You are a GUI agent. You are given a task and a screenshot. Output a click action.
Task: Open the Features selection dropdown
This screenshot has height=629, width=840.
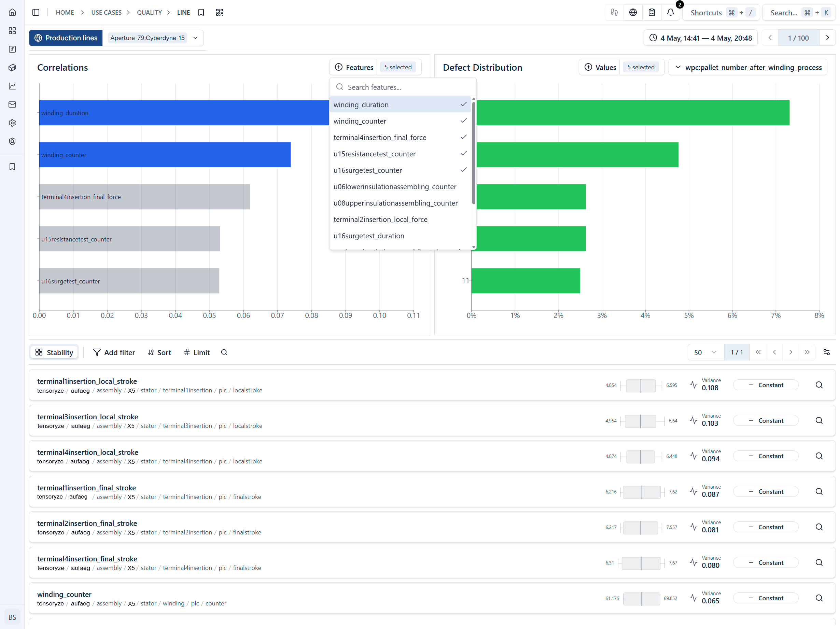(375, 67)
